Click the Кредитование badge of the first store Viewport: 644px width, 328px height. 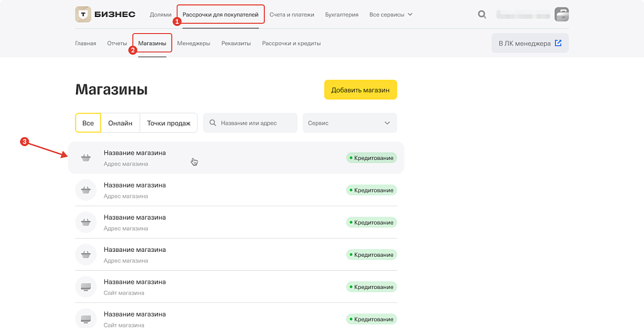point(371,157)
